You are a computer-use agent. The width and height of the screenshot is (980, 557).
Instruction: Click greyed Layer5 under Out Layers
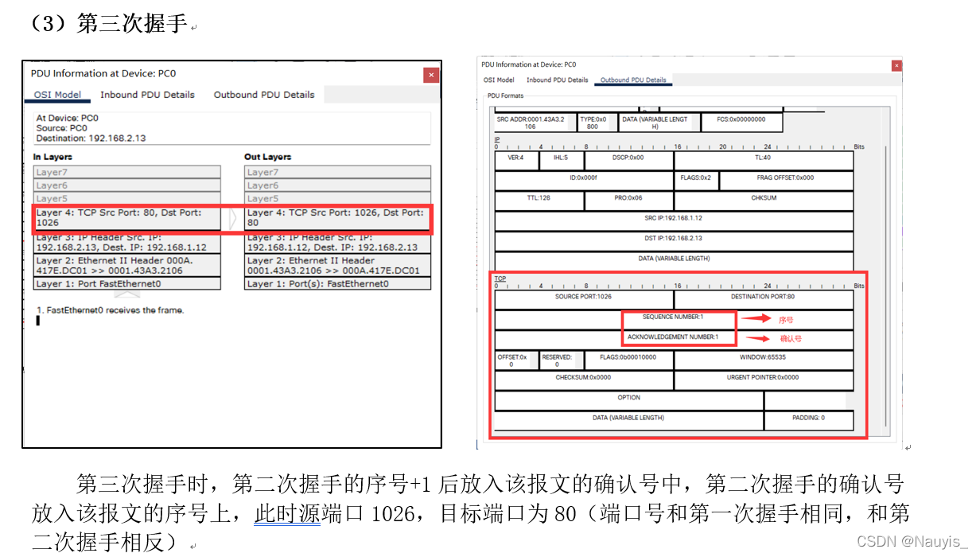tap(337, 198)
